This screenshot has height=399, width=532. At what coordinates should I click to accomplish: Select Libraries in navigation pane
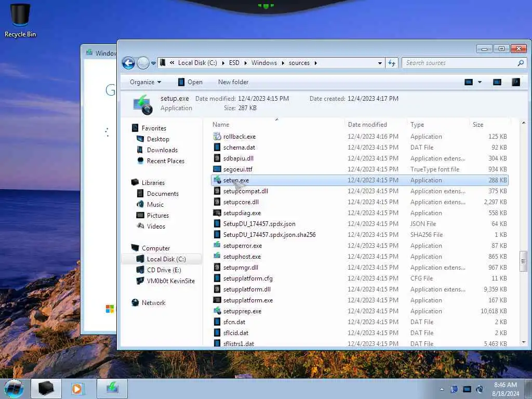coord(153,182)
